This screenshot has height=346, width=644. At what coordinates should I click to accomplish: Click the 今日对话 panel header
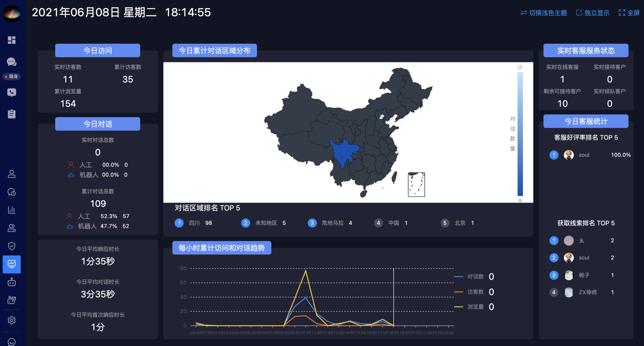pyautogui.click(x=97, y=124)
